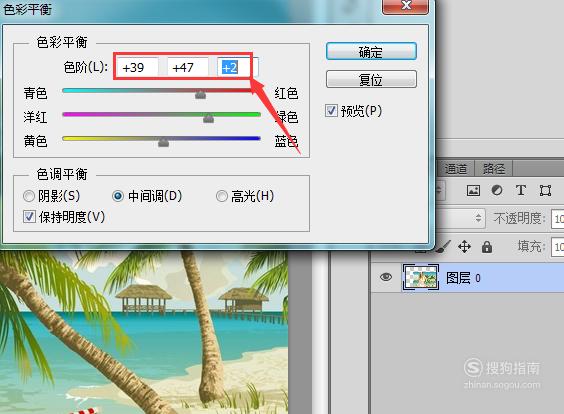Viewport: 564px width, 414px height.
Task: Hide layer 图层 0 with eye icon
Action: coord(386,277)
